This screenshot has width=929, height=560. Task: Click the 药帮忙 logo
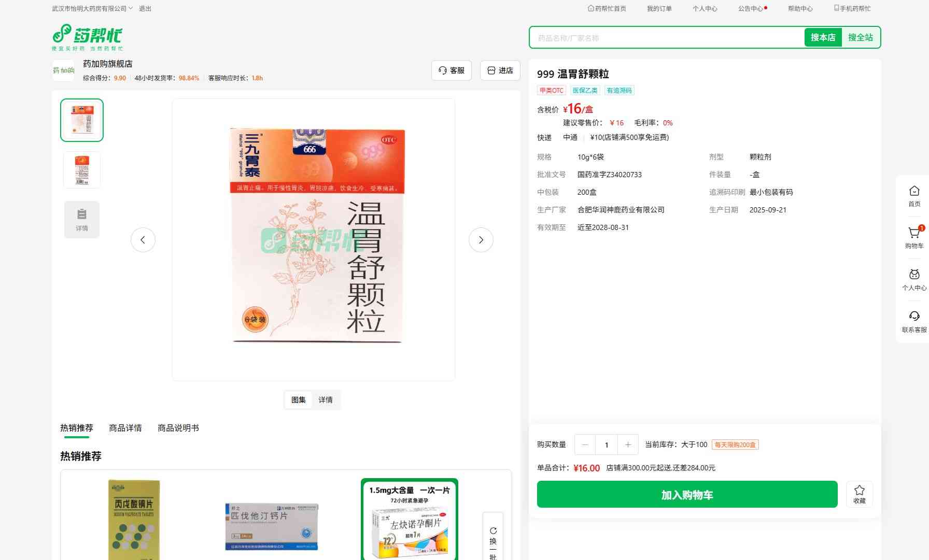[x=88, y=37]
